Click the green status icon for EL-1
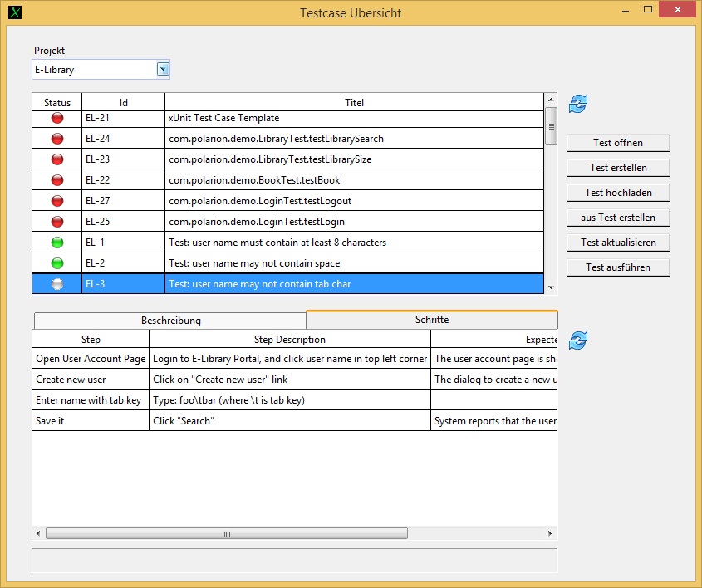 coord(57,243)
